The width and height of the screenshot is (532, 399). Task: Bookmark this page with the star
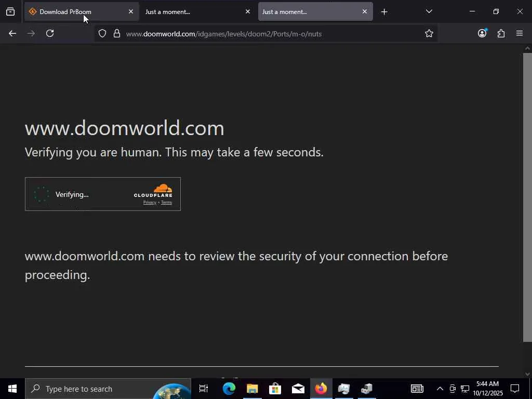pyautogui.click(x=429, y=33)
